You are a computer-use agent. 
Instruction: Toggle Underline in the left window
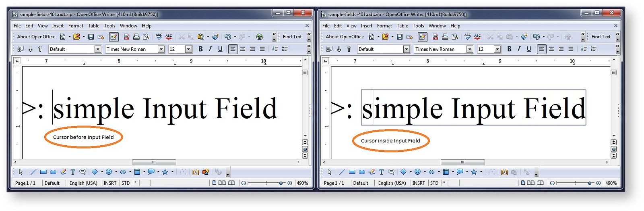220,49
